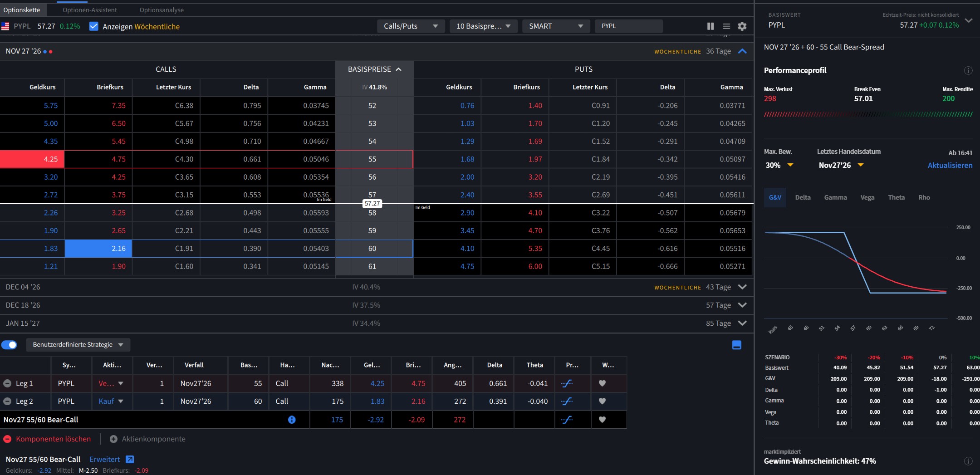The image size is (980, 475).
Task: Open the Benutzerdefinierte Strategie dropdown
Action: pyautogui.click(x=78, y=345)
